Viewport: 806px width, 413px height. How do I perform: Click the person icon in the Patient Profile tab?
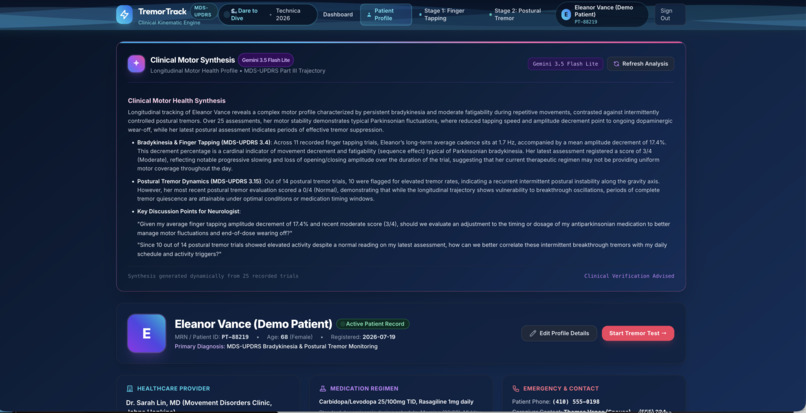[x=369, y=14]
